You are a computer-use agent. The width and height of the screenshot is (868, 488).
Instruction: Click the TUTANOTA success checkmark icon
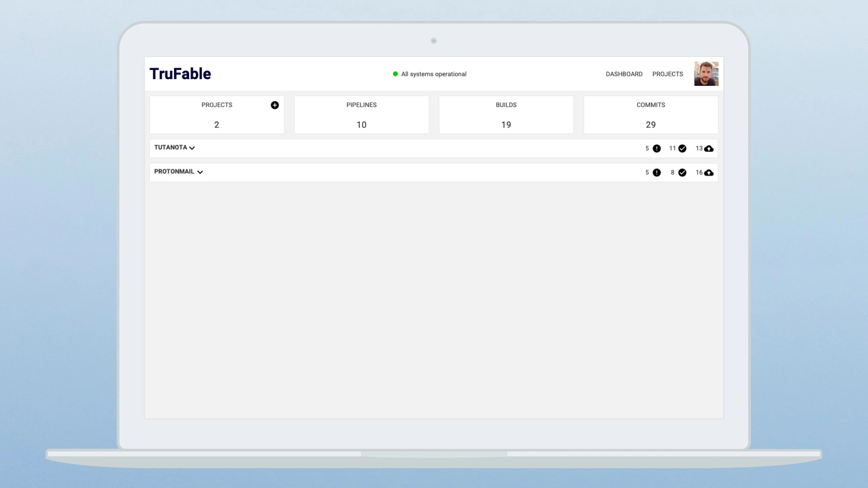(683, 149)
